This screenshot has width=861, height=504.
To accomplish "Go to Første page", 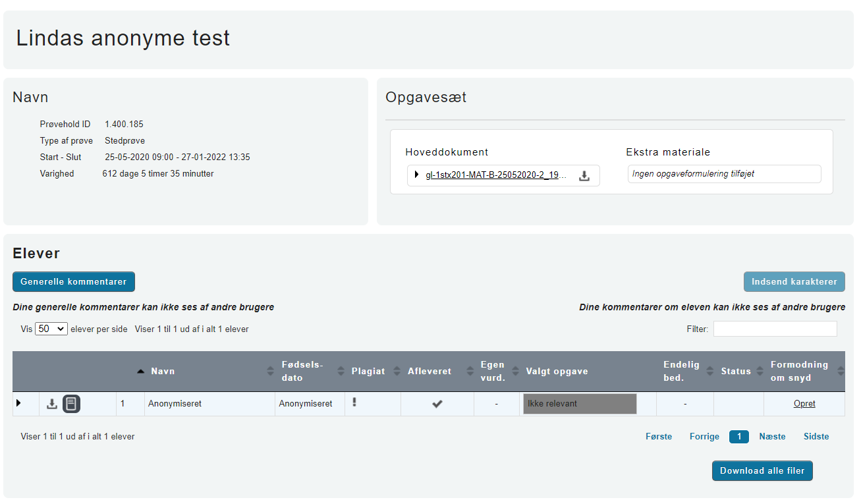I will coord(659,436).
